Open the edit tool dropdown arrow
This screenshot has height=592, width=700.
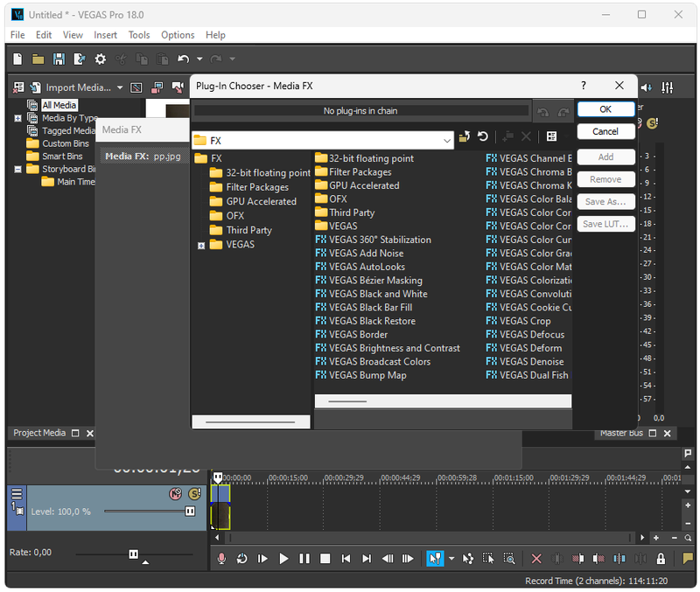coord(451,559)
